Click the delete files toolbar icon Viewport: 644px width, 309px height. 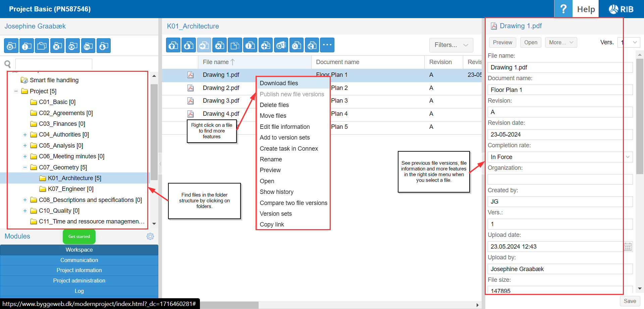220,45
